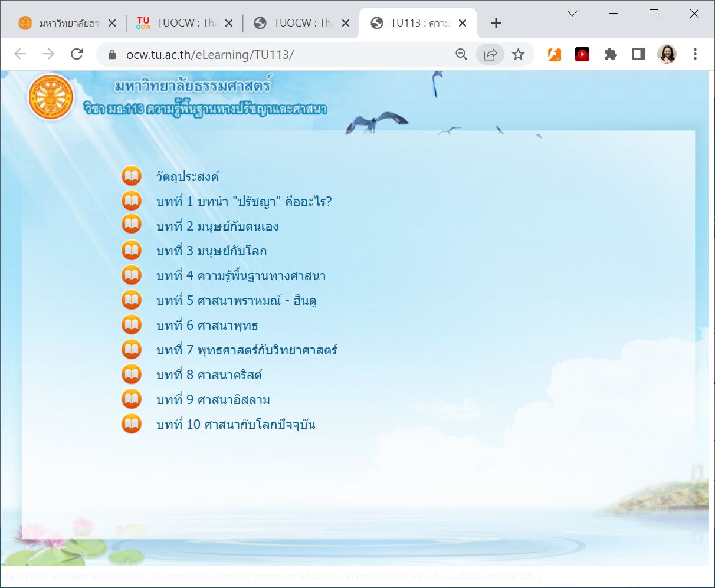Open บทที่ 1 บทนำ "ปรัชญา" คืออะไร? link

click(x=244, y=202)
